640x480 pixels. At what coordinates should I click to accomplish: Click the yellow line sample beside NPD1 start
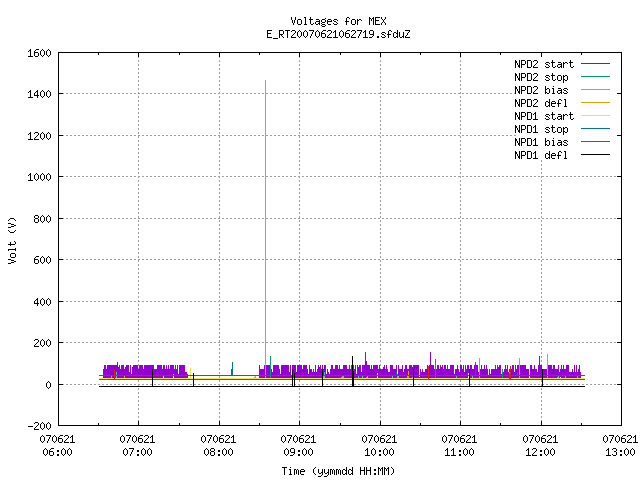pos(596,116)
